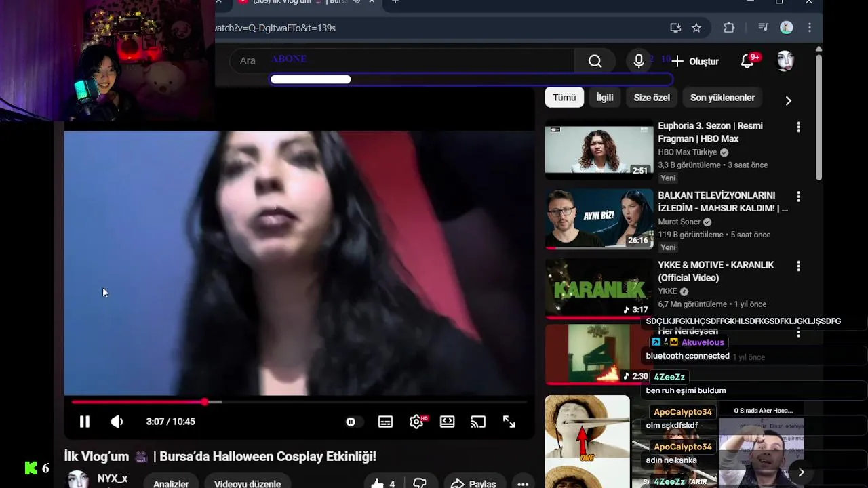
Task: Click the Analizler button
Action: coord(171,483)
